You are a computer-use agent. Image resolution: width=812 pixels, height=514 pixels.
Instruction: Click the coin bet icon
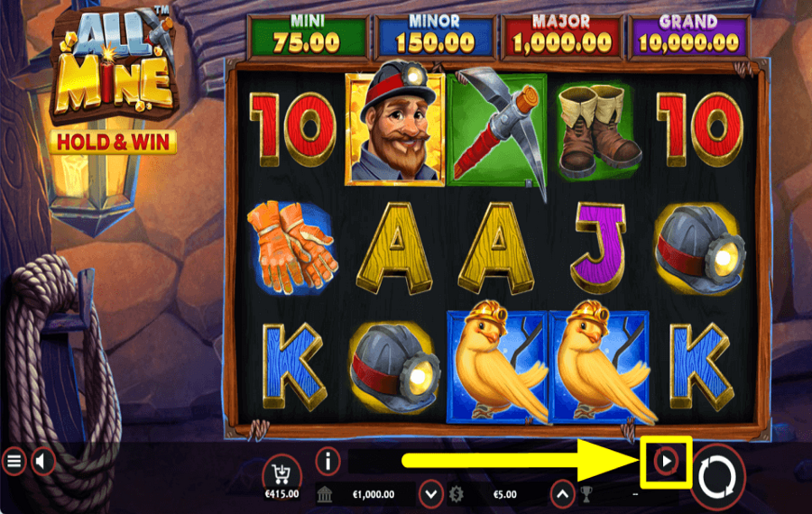tap(457, 494)
